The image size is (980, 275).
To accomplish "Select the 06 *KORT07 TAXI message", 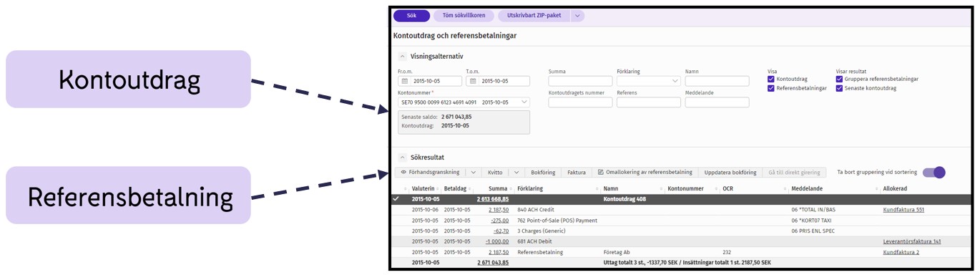I will tap(812, 221).
